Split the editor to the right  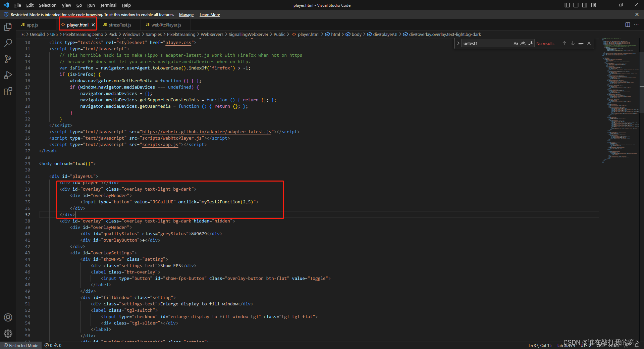point(628,25)
